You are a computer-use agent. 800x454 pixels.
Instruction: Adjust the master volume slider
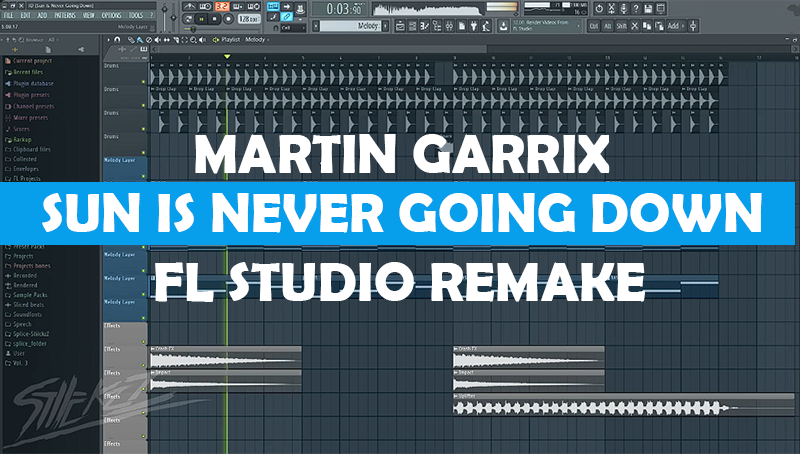point(164,16)
